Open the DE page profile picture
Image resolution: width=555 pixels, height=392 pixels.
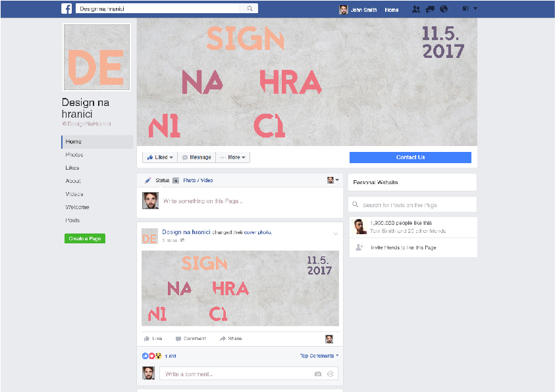97,57
